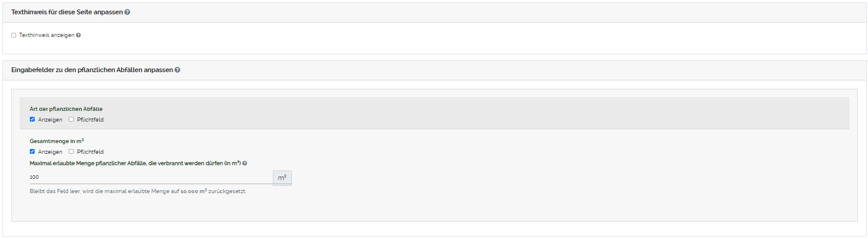The height and width of the screenshot is (239, 868).
Task: Uncheck 'Anzeigen' under 'Gesamtmenge in m³'
Action: pyautogui.click(x=32, y=151)
